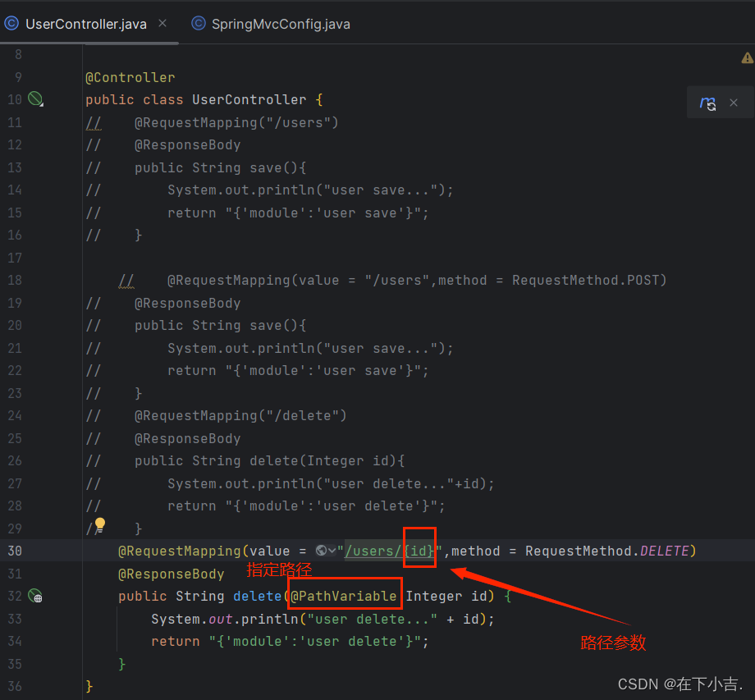Click the warning triangle inspection indicator
The width and height of the screenshot is (755, 700).
[x=748, y=58]
